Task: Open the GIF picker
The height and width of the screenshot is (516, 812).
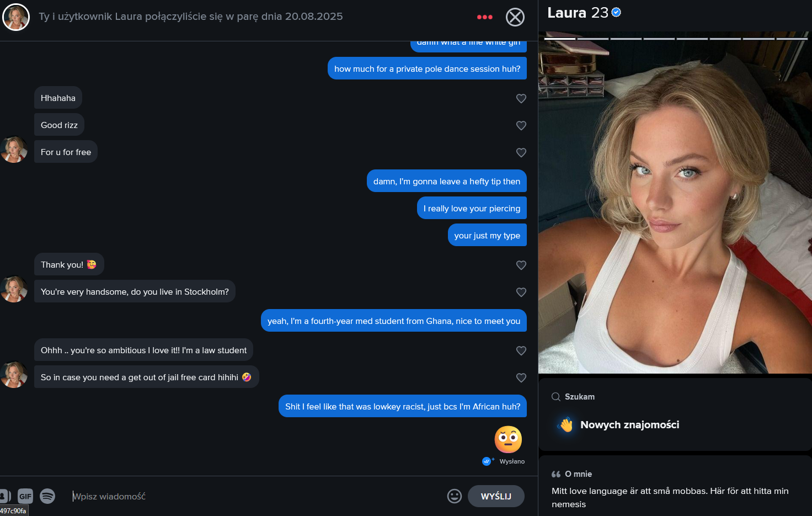Action: [x=25, y=496]
